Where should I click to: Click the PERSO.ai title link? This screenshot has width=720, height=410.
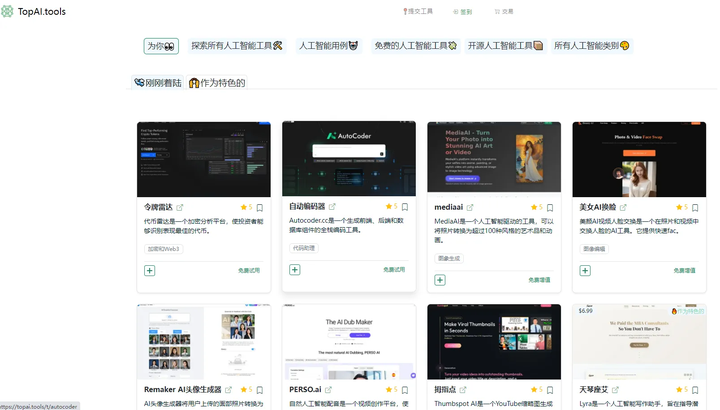coord(305,390)
